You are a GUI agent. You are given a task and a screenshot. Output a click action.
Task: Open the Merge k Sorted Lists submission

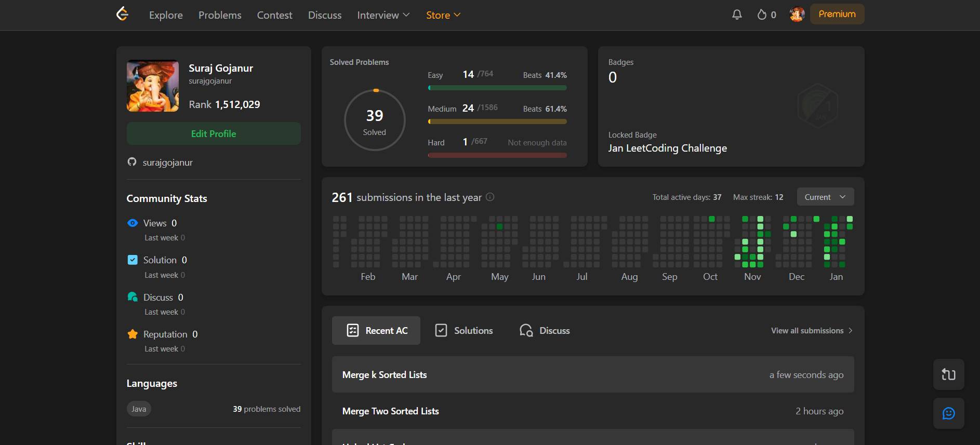(385, 375)
